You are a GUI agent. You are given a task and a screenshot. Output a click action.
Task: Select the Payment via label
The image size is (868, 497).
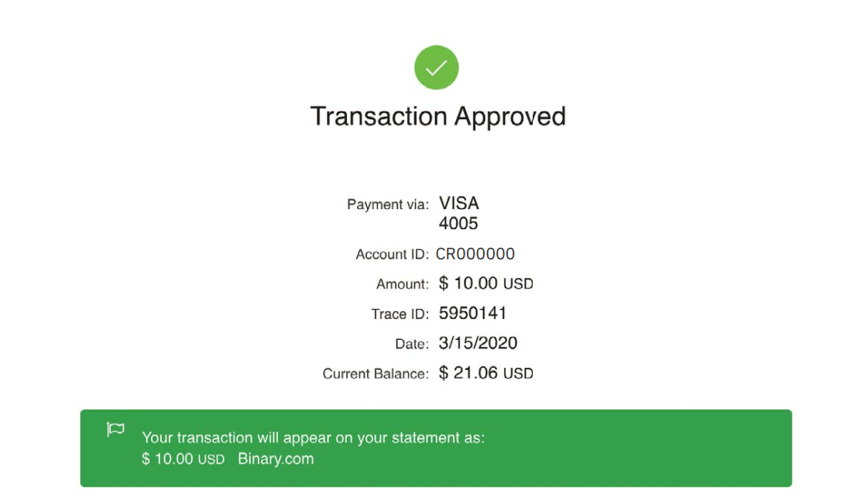(x=387, y=205)
